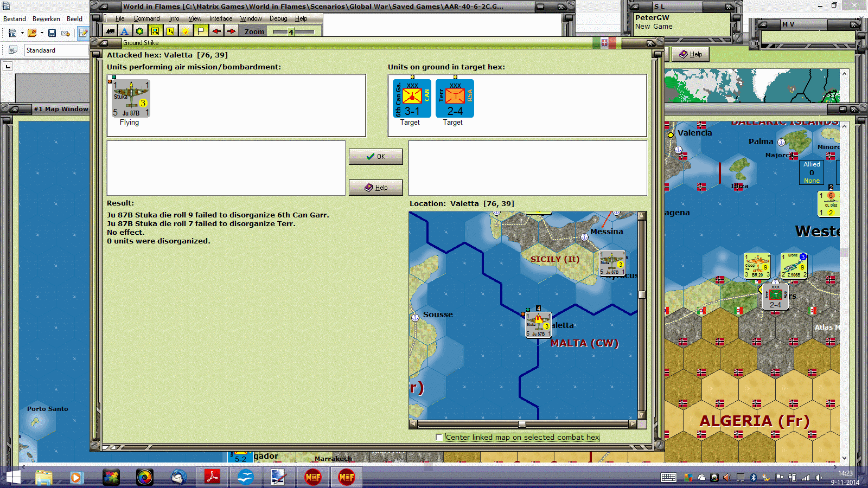Click the tank unit icon in the game toolbar

tap(110, 31)
